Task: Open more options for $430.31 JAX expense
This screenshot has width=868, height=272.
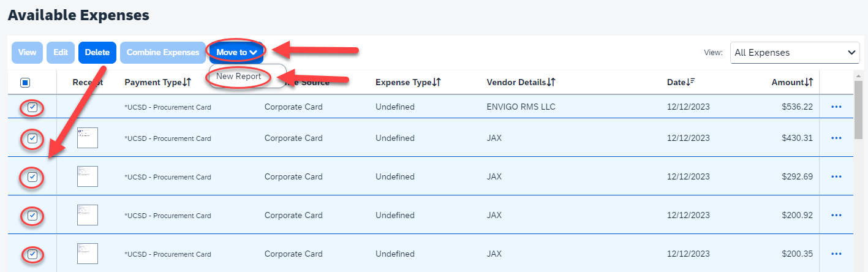Action: (x=836, y=138)
